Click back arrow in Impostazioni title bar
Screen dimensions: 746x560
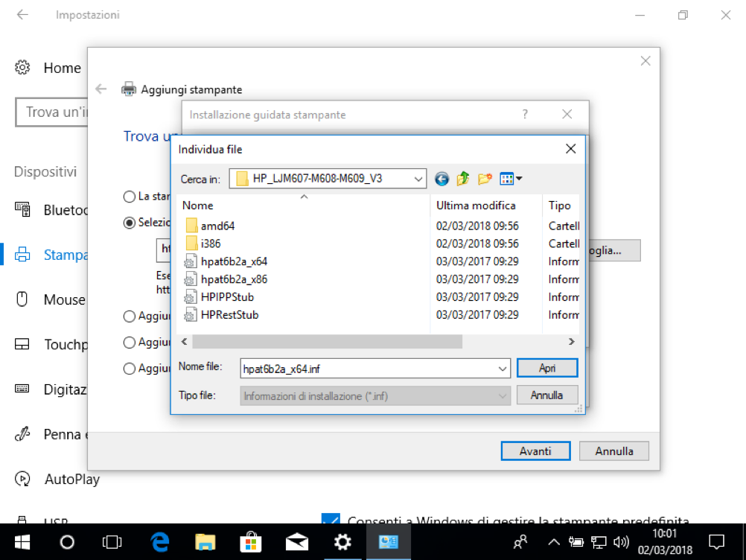click(x=22, y=15)
